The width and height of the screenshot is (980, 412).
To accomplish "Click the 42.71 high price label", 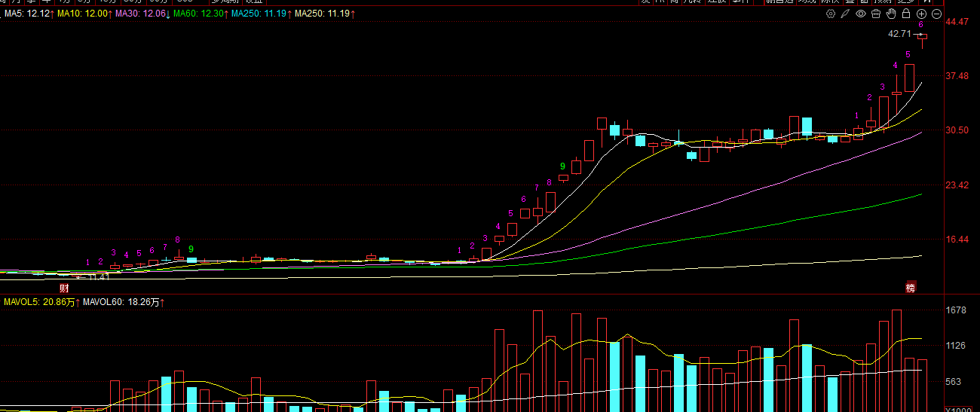I will (901, 34).
